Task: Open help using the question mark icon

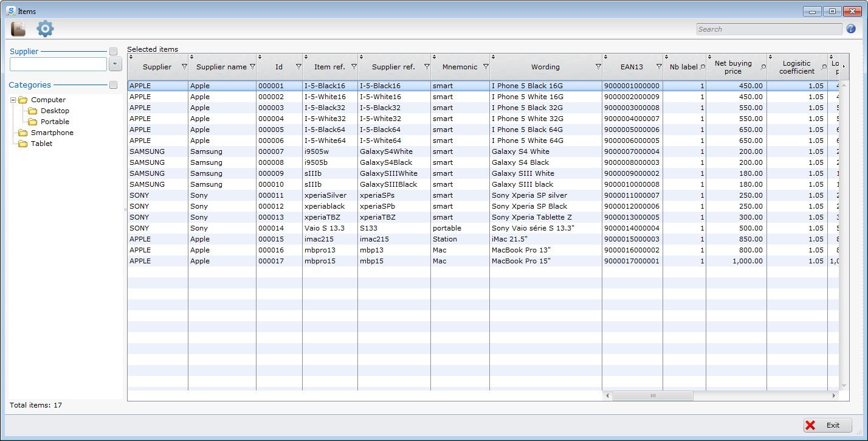Action: [851, 29]
